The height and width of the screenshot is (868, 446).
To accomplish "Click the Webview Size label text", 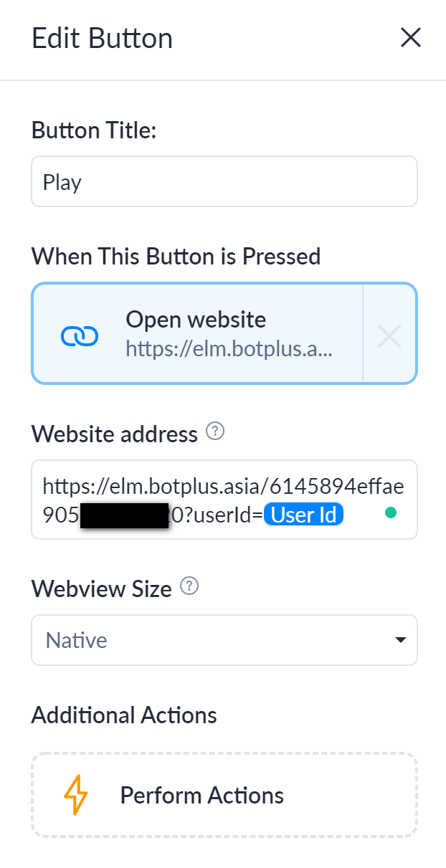I will [x=102, y=589].
